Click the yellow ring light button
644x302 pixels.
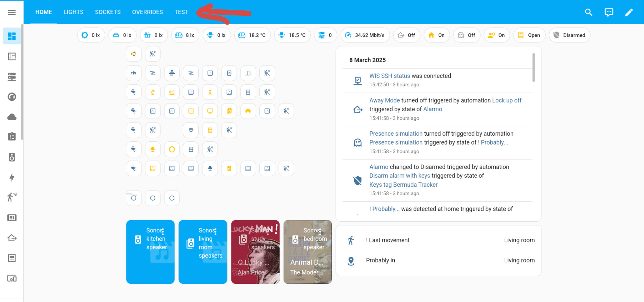point(172,149)
